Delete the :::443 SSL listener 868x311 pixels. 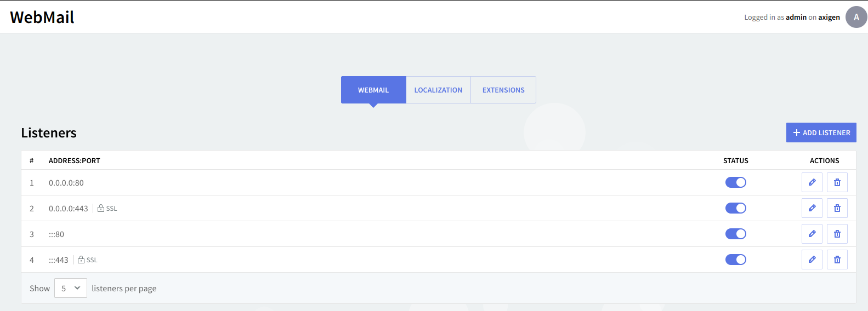[x=837, y=260]
